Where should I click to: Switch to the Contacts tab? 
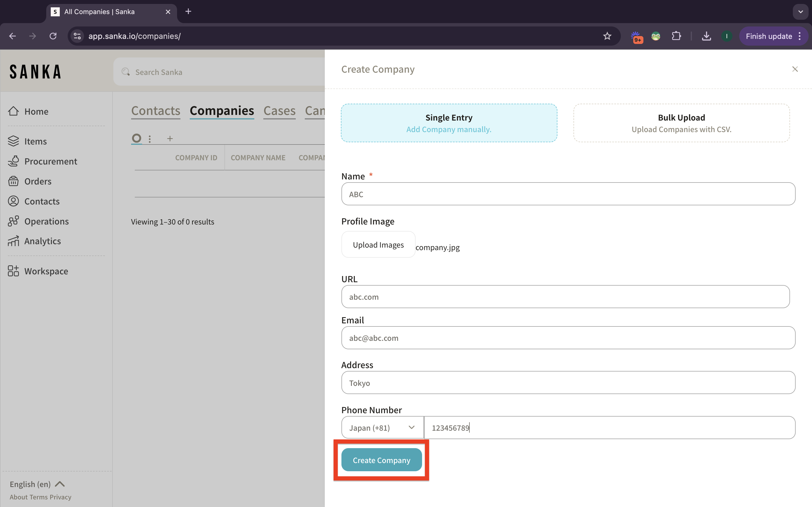[156, 111]
